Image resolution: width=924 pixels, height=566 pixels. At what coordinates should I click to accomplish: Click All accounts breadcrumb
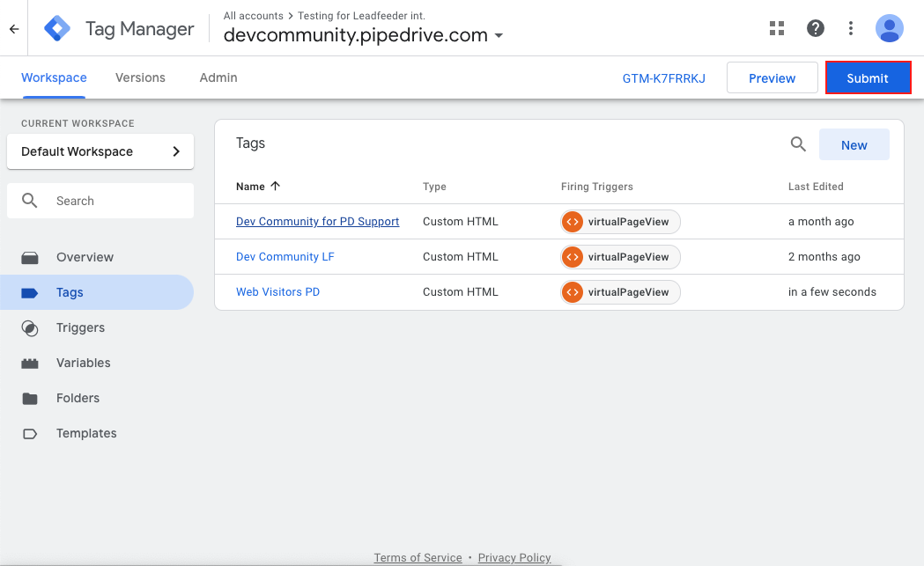point(254,16)
